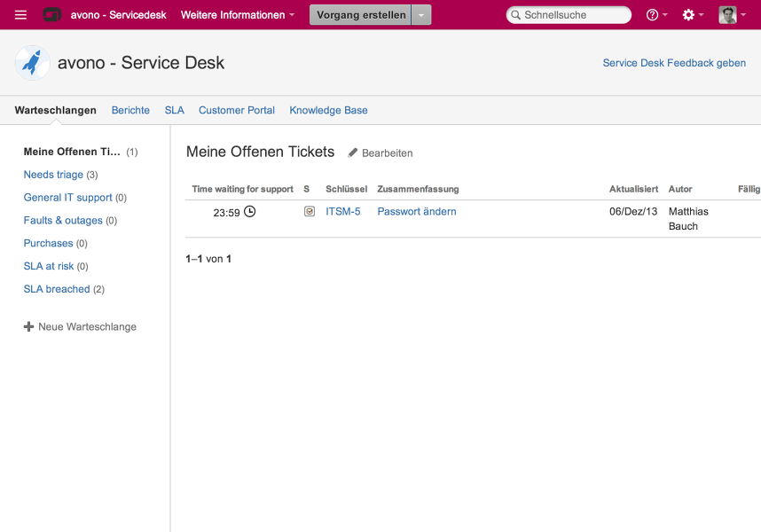Click the rocket project avatar

tap(33, 63)
